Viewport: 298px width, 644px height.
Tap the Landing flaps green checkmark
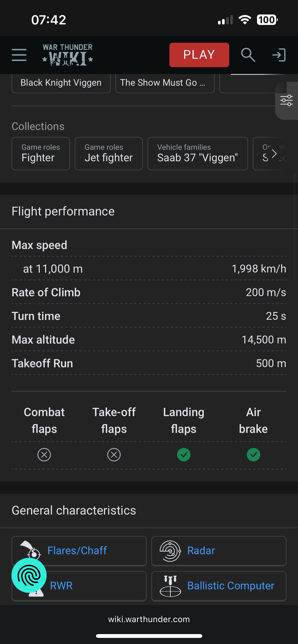tap(184, 455)
